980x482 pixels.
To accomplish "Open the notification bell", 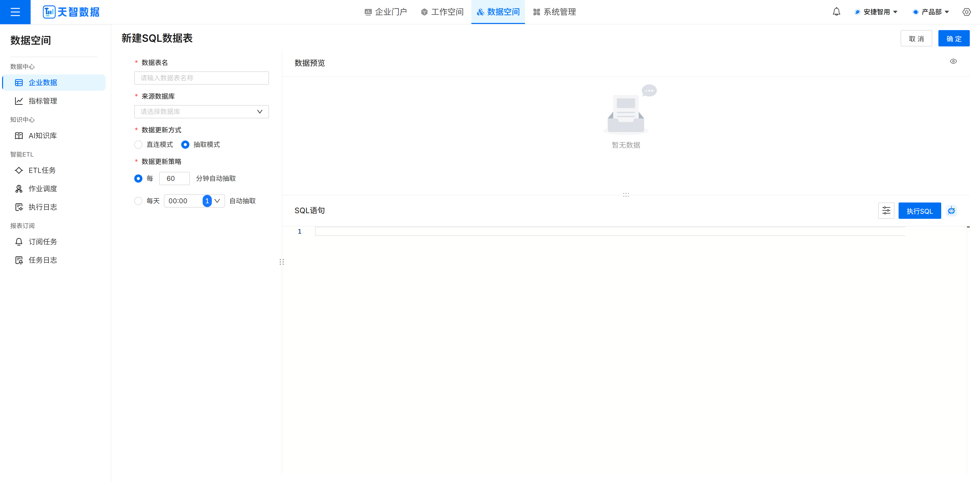I will (836, 12).
